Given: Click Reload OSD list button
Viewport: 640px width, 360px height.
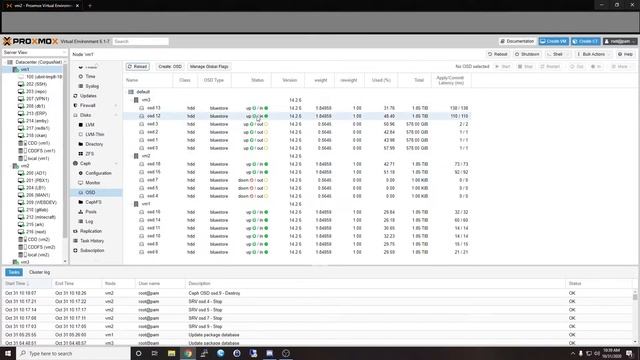Looking at the screenshot, I should (x=138, y=67).
